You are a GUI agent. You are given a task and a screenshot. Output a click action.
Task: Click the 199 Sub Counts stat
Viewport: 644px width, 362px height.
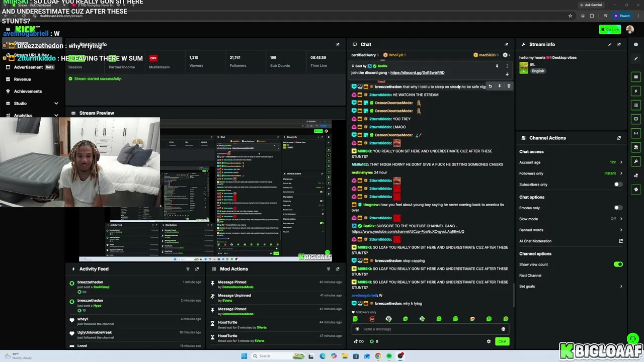[280, 61]
